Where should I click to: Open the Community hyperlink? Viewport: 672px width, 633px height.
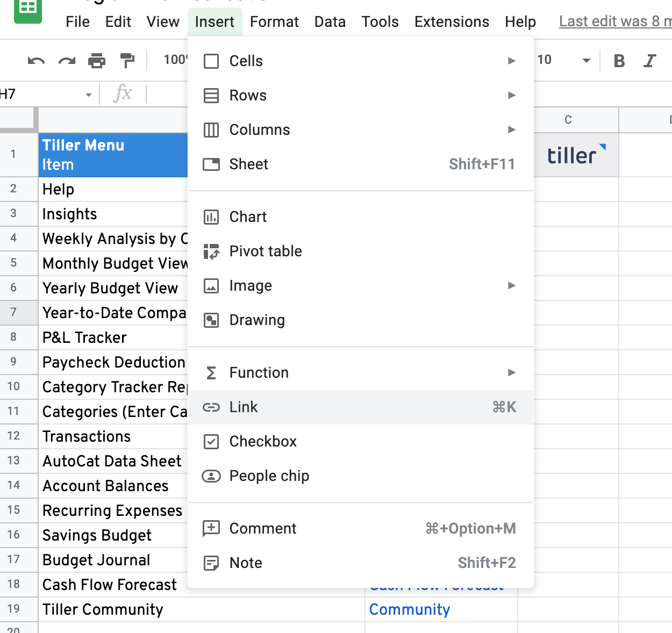[x=409, y=610]
